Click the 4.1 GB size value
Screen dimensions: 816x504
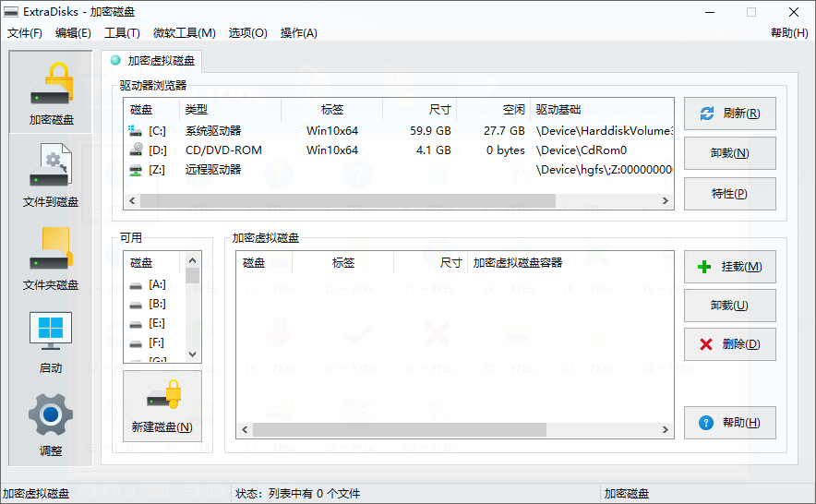click(434, 150)
